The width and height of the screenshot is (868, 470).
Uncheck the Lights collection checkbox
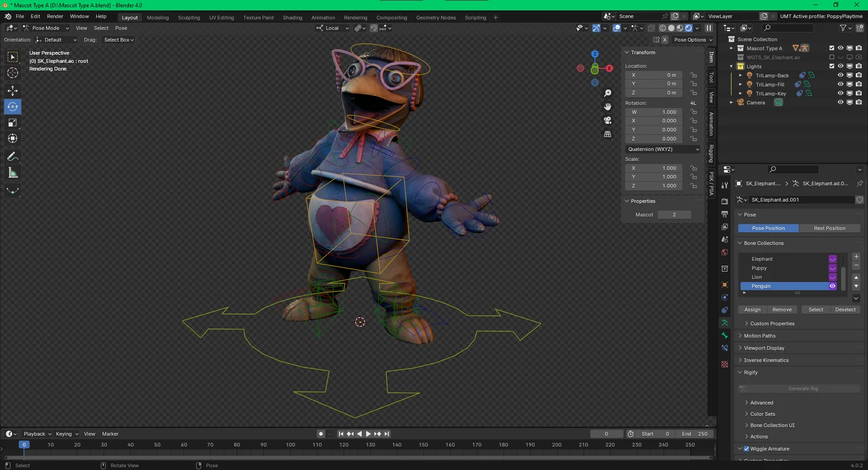832,66
